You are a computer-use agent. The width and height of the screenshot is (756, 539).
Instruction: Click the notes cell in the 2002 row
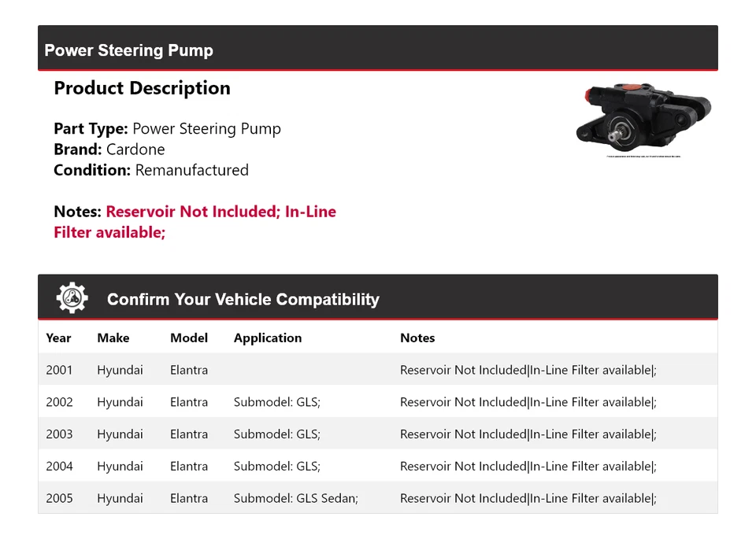pos(528,402)
